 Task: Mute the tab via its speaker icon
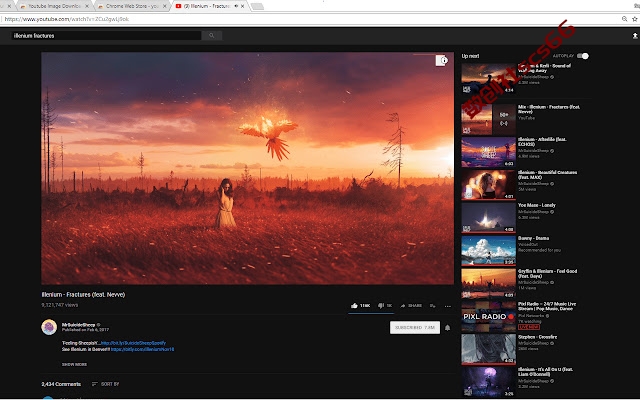pos(236,6)
